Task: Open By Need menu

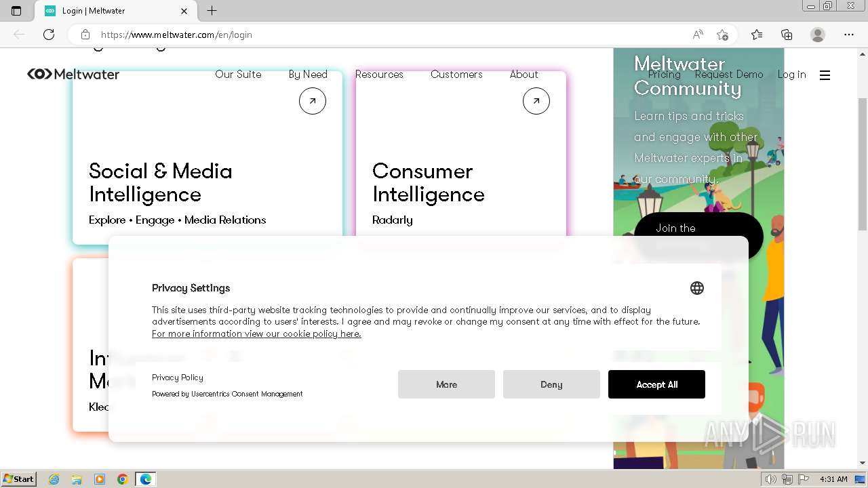Action: (x=308, y=75)
